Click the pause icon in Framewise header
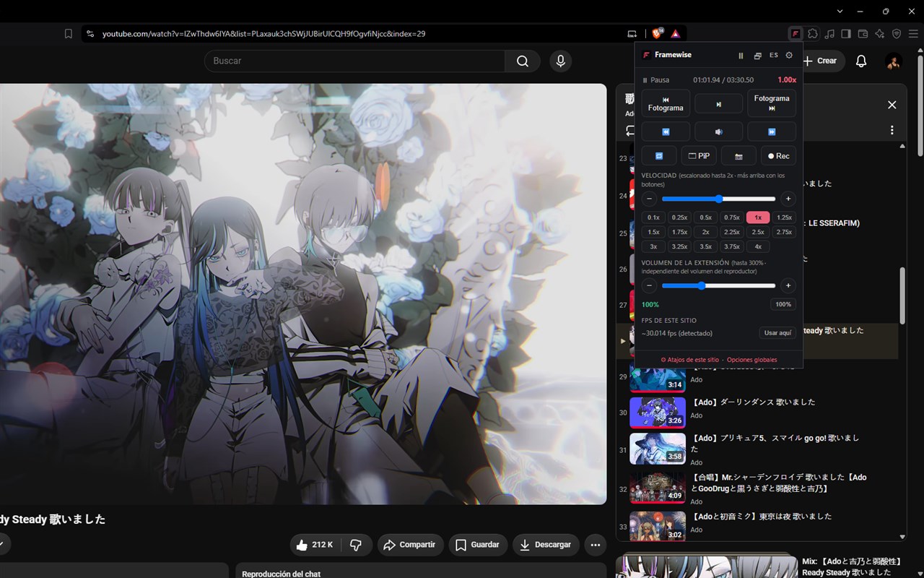Image resolution: width=924 pixels, height=578 pixels. [x=741, y=56]
